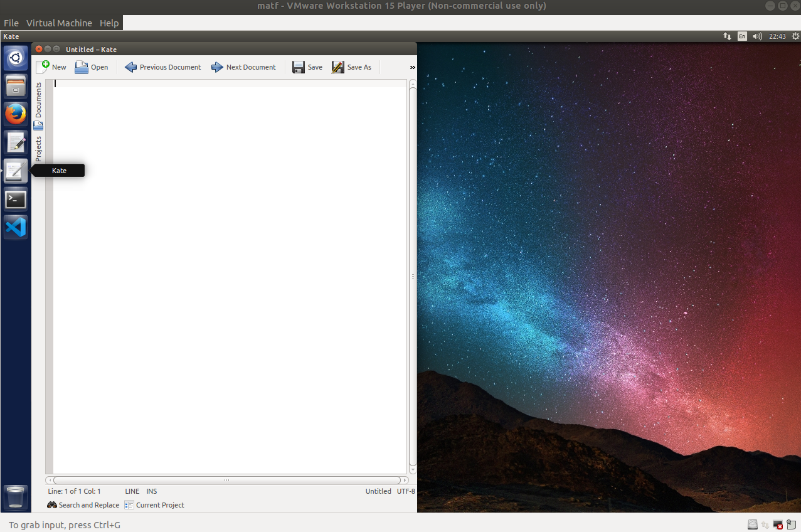Open a file with the Open icon
The width and height of the screenshot is (801, 532).
pos(82,67)
